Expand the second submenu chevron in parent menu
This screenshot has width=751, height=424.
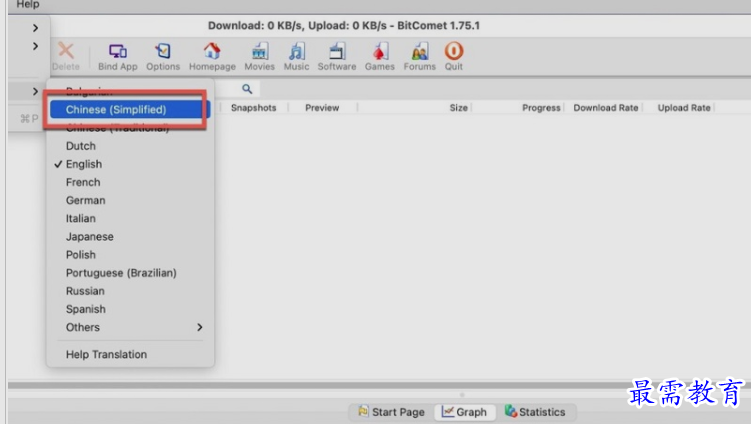pos(35,46)
